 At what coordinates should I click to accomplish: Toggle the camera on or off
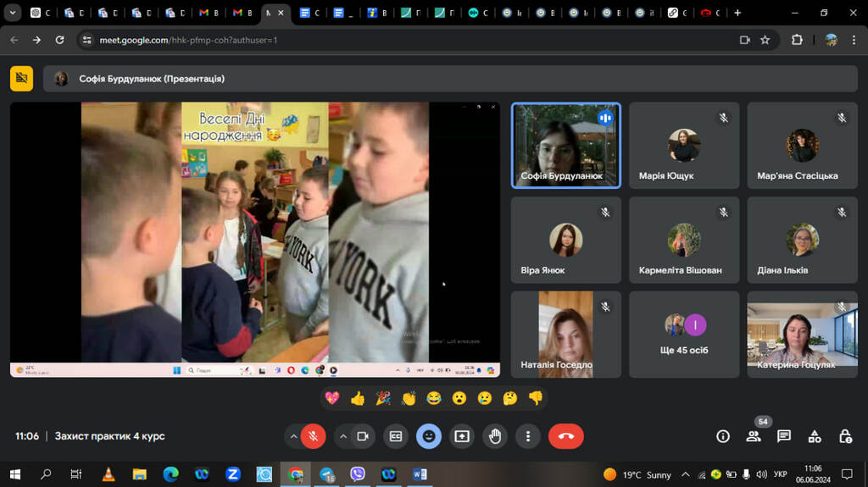click(x=363, y=436)
